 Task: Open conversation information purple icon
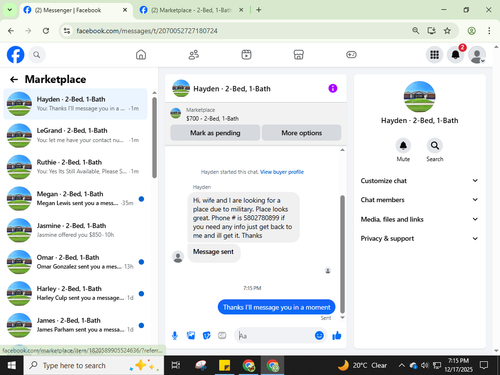(x=333, y=88)
